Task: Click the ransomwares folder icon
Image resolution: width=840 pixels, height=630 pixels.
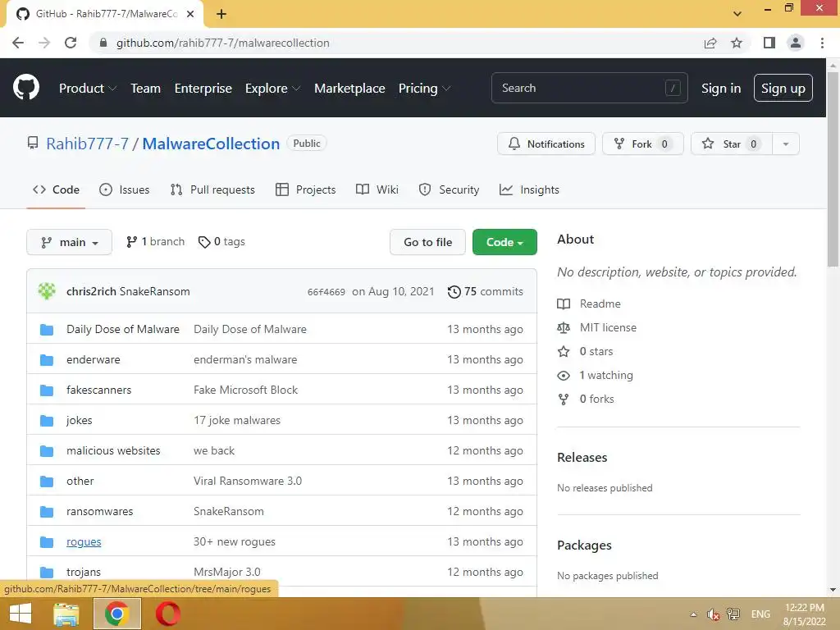Action: pyautogui.click(x=47, y=512)
